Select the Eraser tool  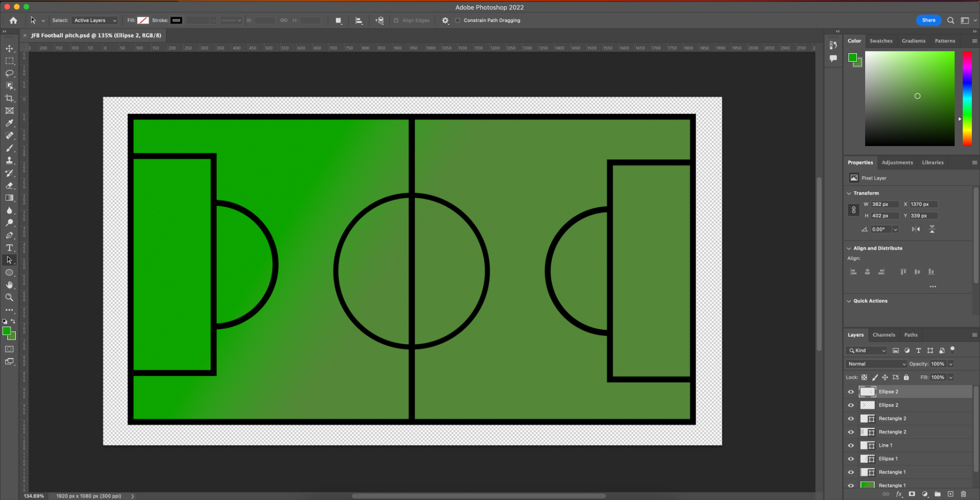(x=9, y=185)
